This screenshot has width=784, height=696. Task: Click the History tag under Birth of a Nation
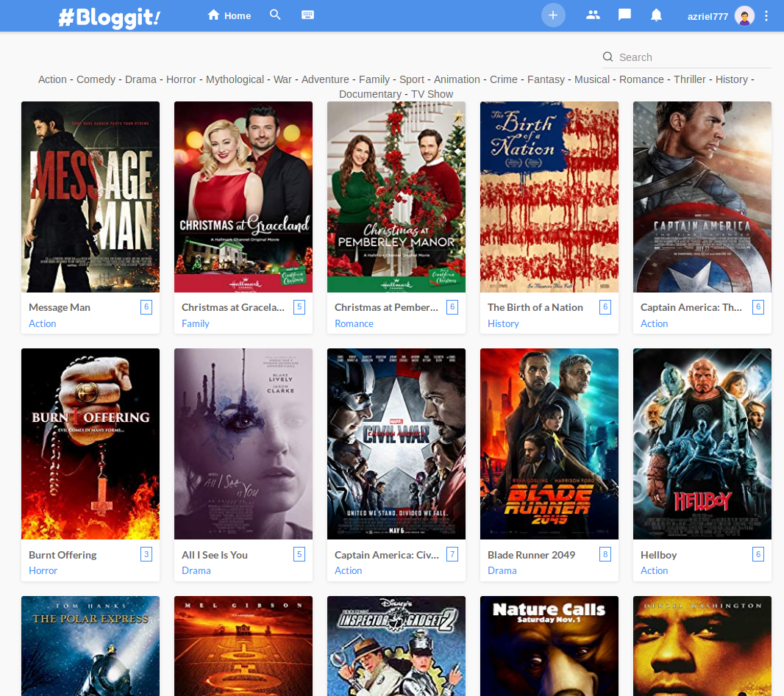coord(503,323)
